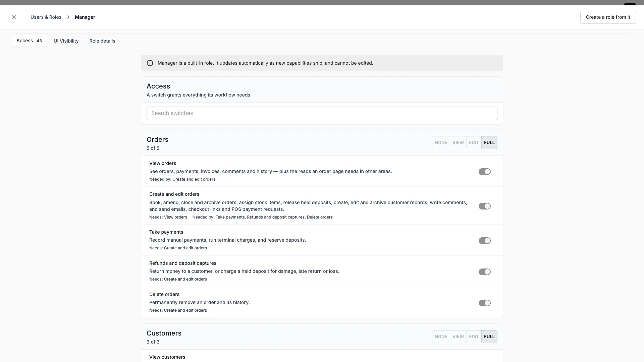Click the breadcrumb chevron after Users & Roles

68,17
